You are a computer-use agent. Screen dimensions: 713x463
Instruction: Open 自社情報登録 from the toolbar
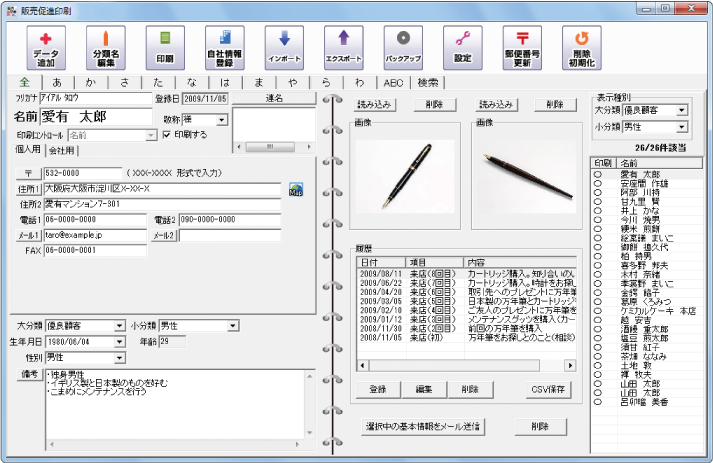tap(224, 47)
